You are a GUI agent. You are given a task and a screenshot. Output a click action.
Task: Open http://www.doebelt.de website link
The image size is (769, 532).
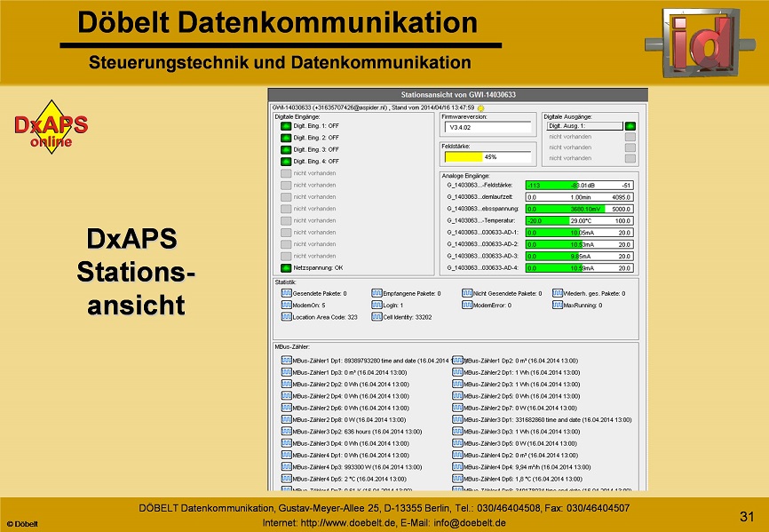click(x=348, y=523)
